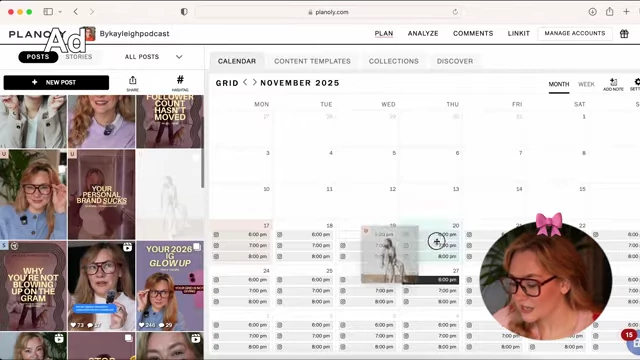Expand the ALL POSTS filter dropdown

point(153,57)
